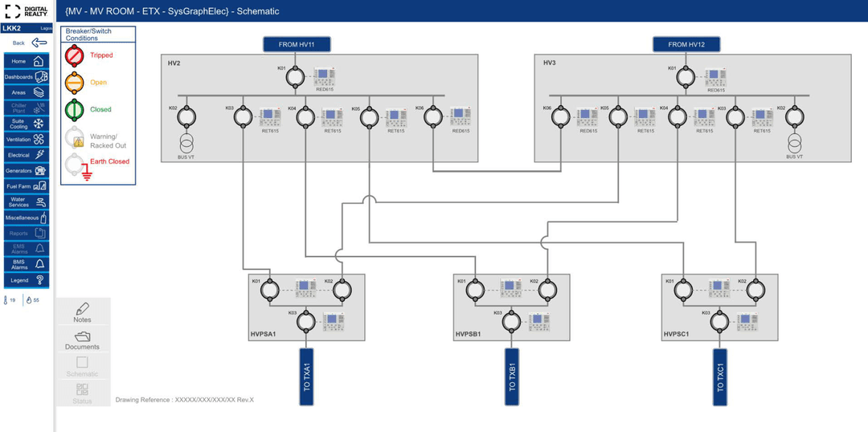Open Water Services section

click(x=27, y=202)
